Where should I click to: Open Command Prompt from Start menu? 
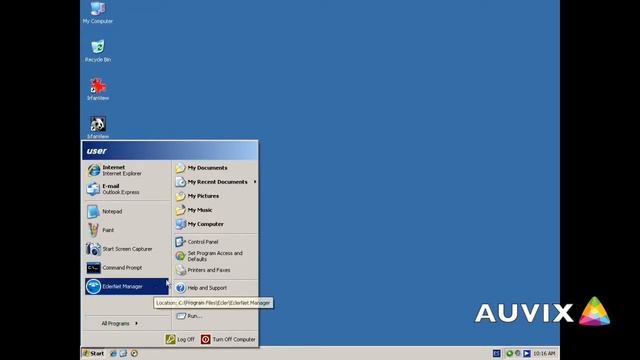pyautogui.click(x=127, y=268)
